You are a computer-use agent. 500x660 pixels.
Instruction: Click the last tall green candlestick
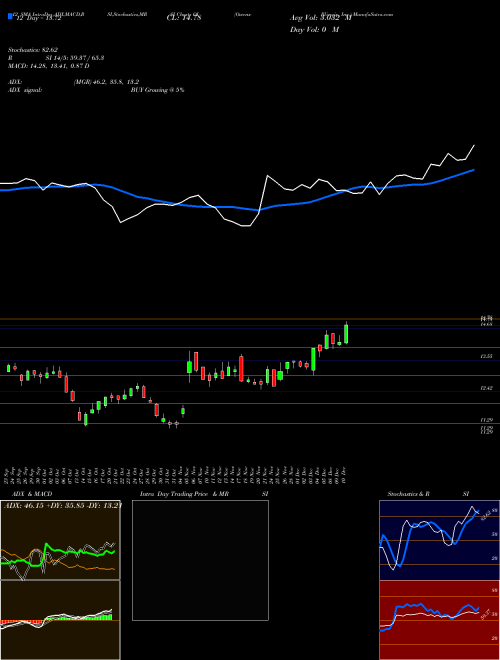pos(346,334)
